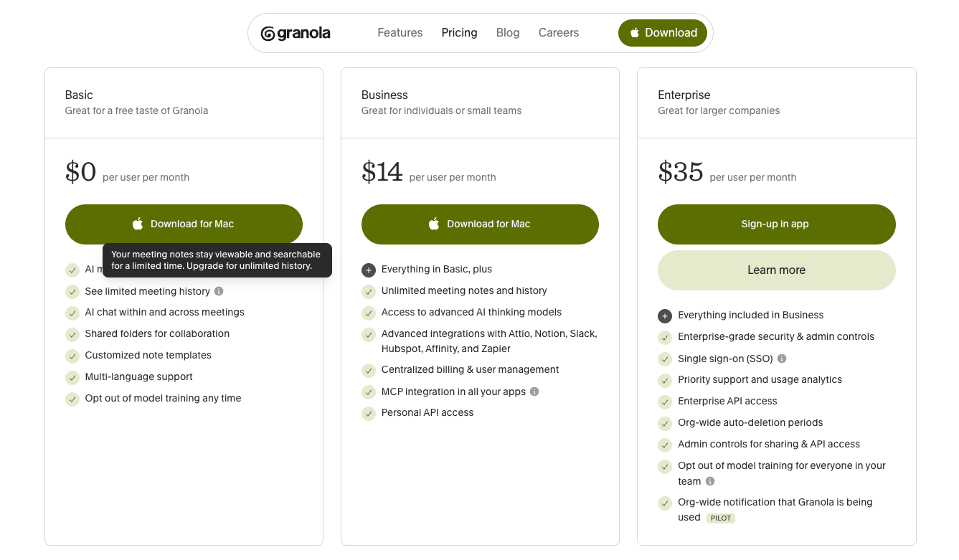Click Sign-up in app button
Screen dimensions: 959x560
point(777,224)
